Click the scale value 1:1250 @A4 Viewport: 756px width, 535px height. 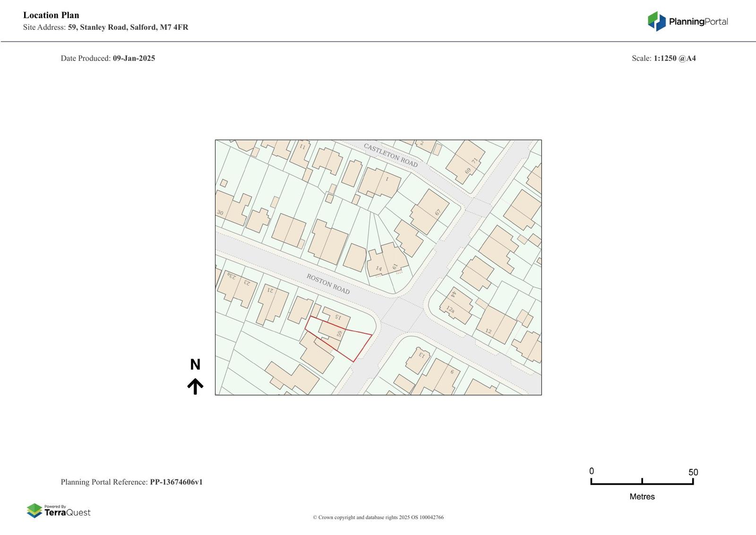coord(674,59)
